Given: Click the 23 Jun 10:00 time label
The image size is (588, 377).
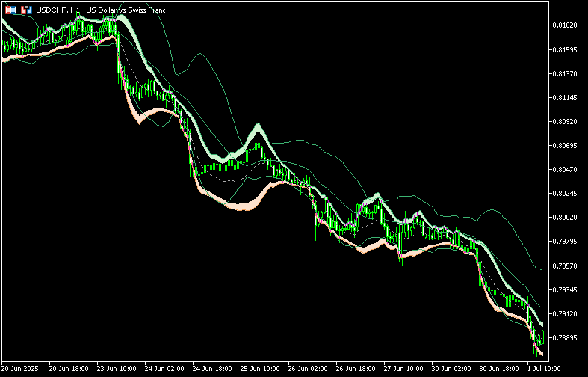Looking at the screenshot, I should tap(117, 368).
